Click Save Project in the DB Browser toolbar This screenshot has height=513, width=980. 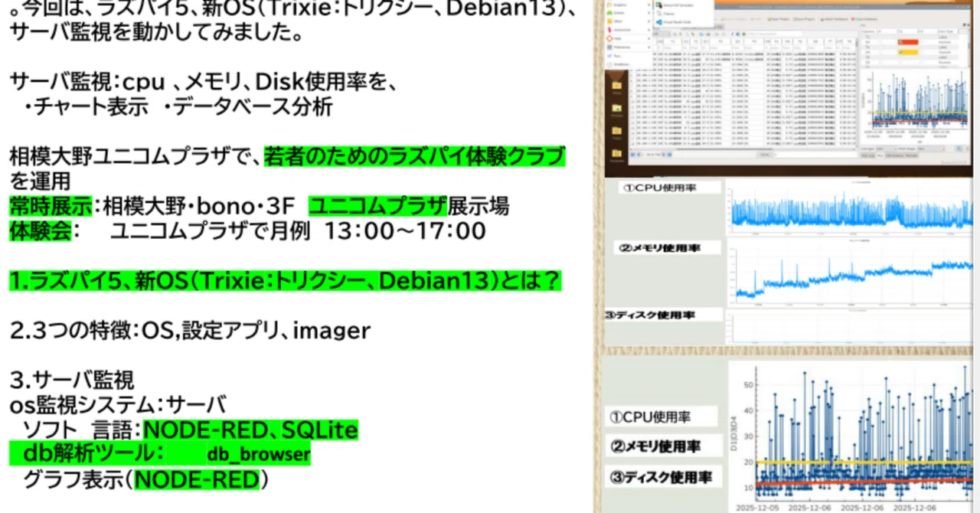pyautogui.click(x=804, y=19)
